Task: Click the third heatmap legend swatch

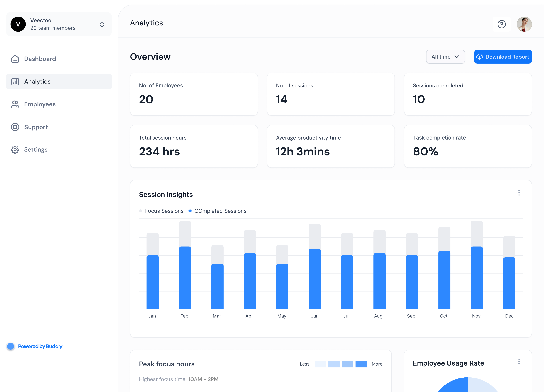Action: point(348,364)
